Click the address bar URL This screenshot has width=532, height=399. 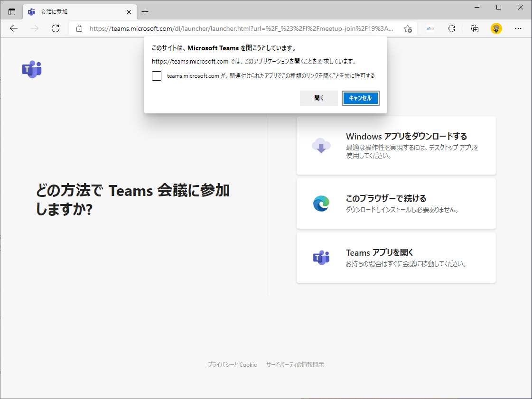tap(241, 28)
